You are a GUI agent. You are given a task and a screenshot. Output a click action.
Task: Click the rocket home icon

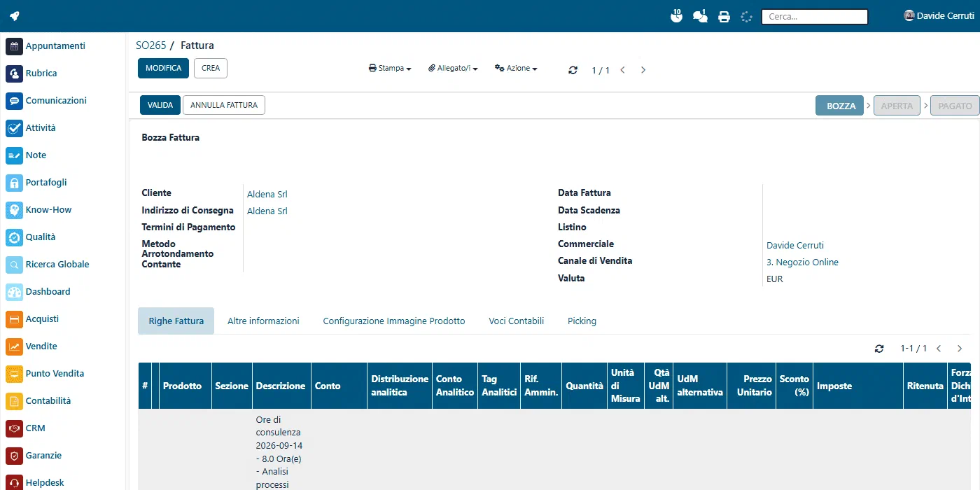point(15,16)
